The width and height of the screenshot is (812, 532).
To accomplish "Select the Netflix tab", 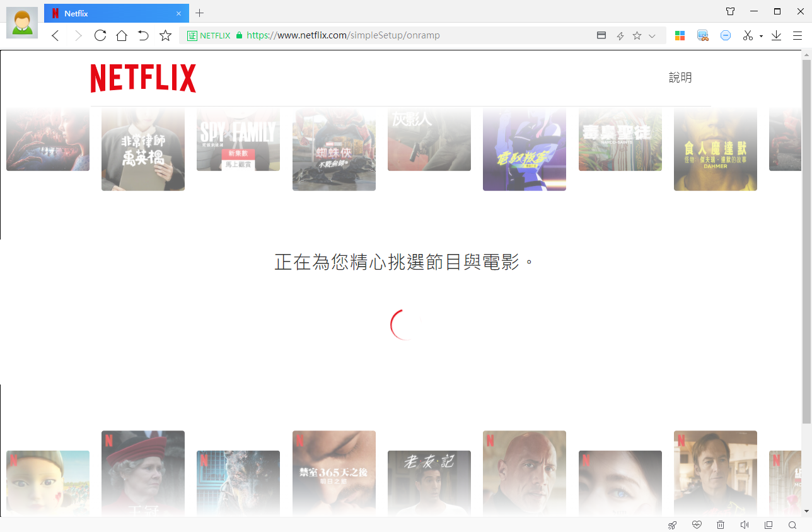I will pos(117,13).
